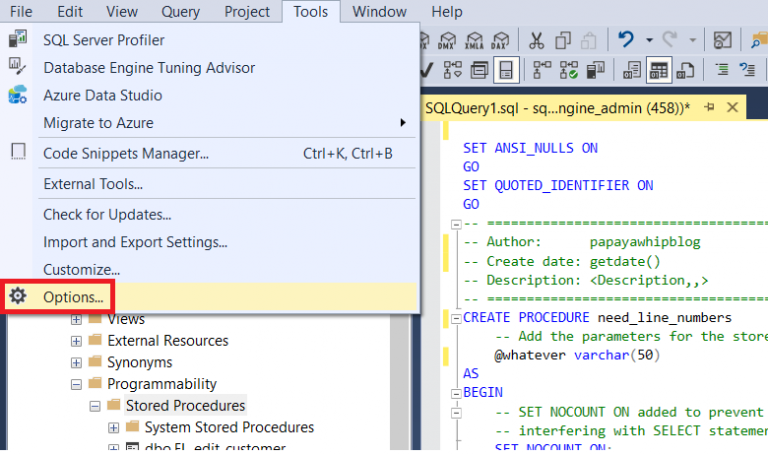Image resolution: width=768 pixels, height=455 pixels.
Task: Open the Activity Monitor icon
Action: [x=722, y=40]
